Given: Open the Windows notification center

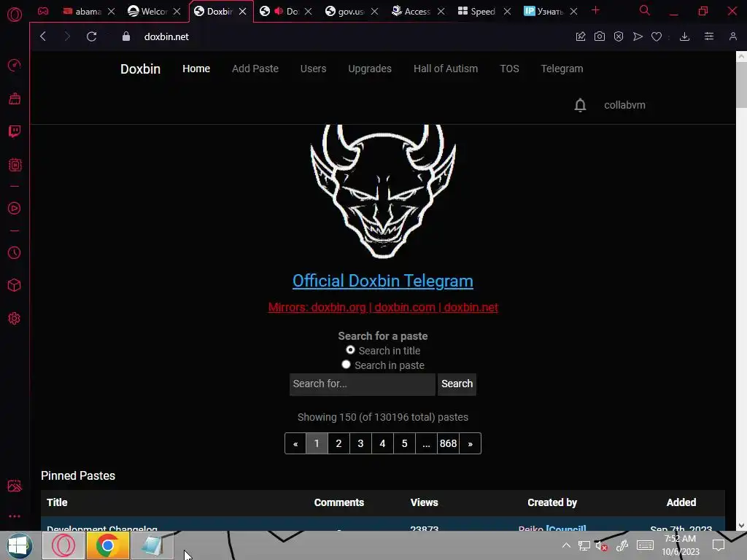Looking at the screenshot, I should (719, 545).
